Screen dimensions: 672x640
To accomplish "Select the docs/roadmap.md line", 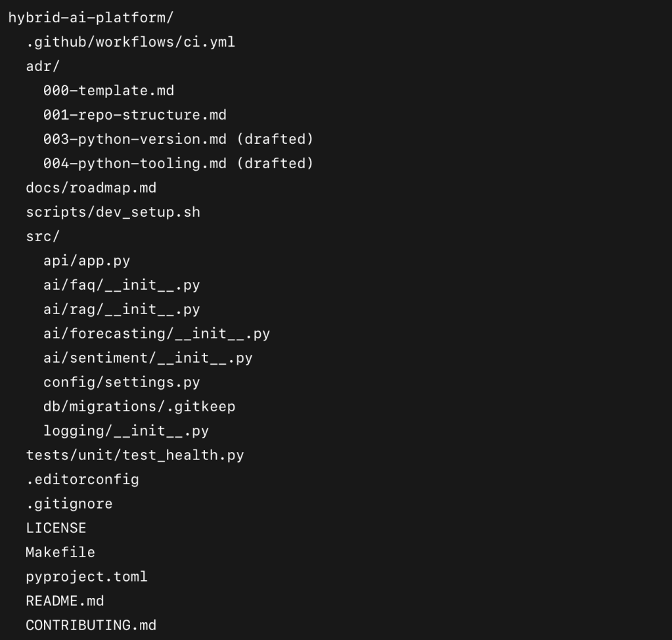I will (x=91, y=188).
